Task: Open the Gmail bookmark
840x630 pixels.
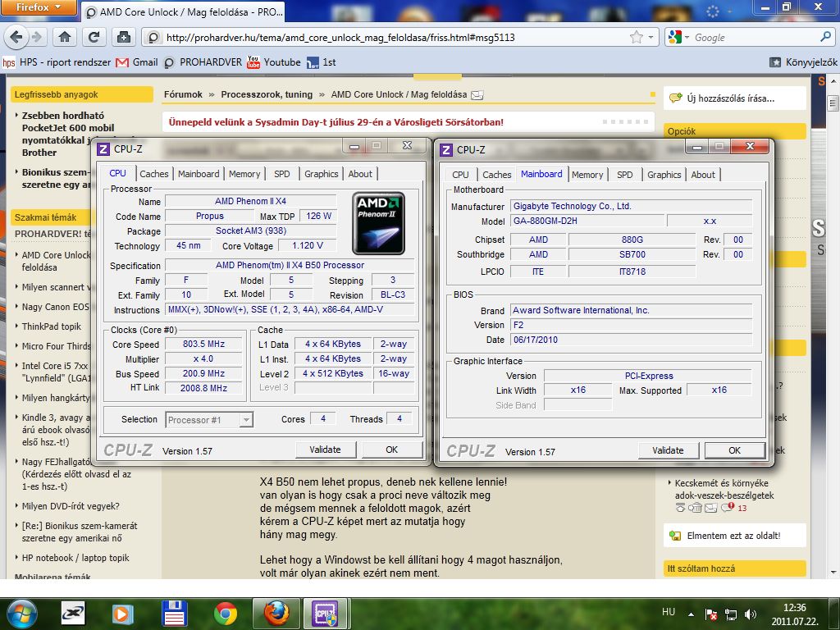Action: coord(137,62)
